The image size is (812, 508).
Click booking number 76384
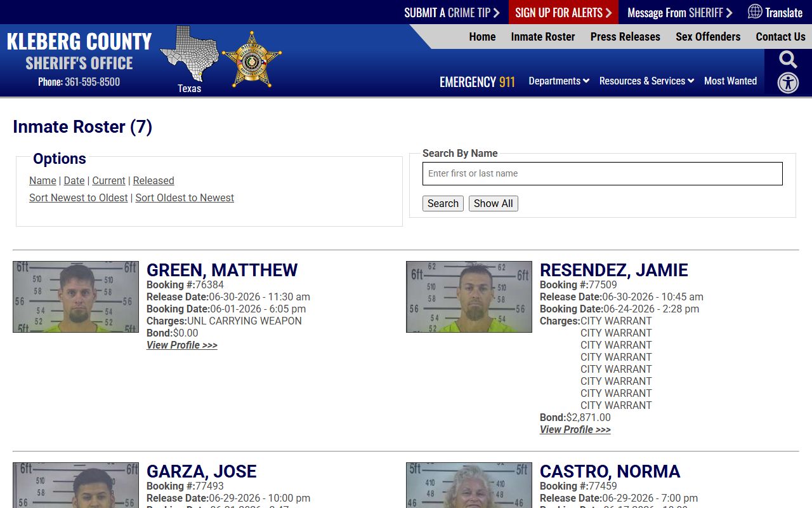[x=209, y=285]
